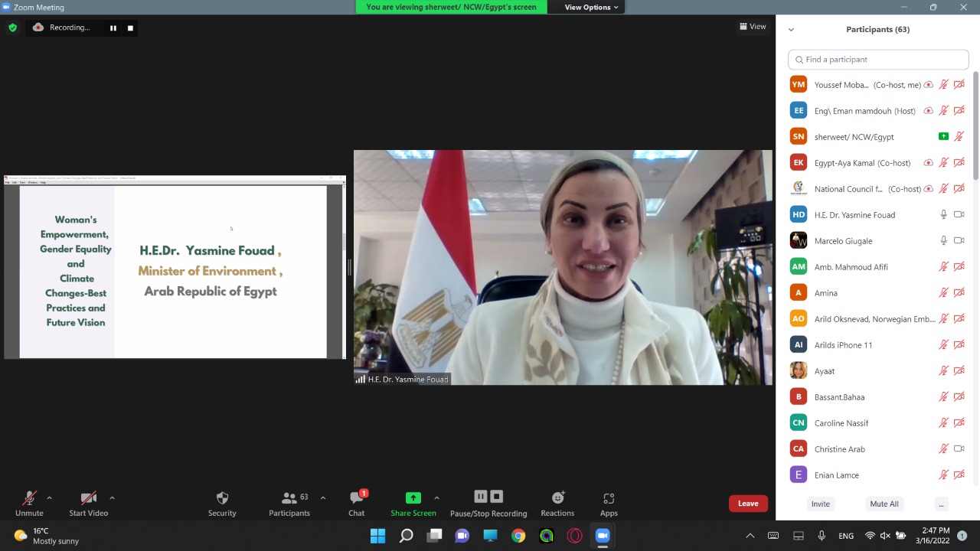Click the green Share Screen icon
This screenshot has height=551, width=980.
pyautogui.click(x=413, y=498)
